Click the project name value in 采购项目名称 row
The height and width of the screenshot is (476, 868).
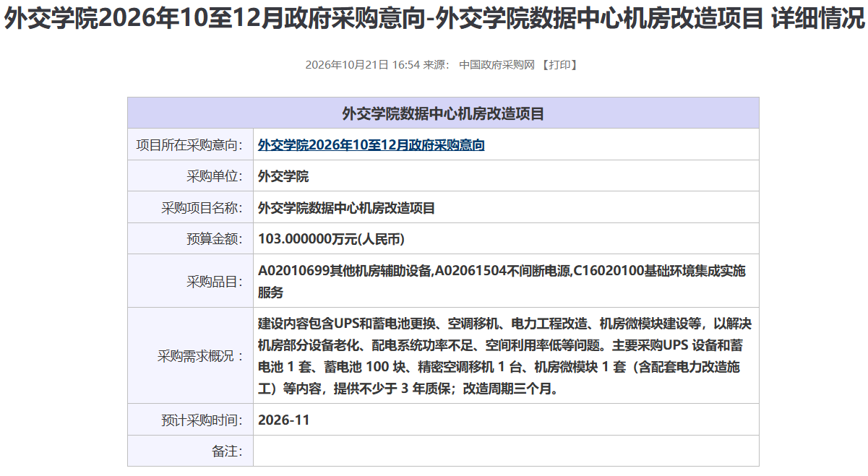(x=346, y=208)
